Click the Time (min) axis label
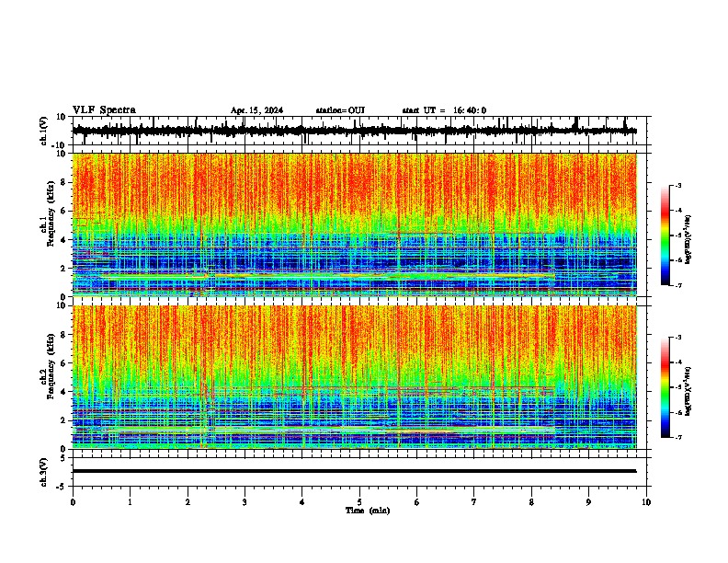The image size is (728, 563). pos(368,511)
